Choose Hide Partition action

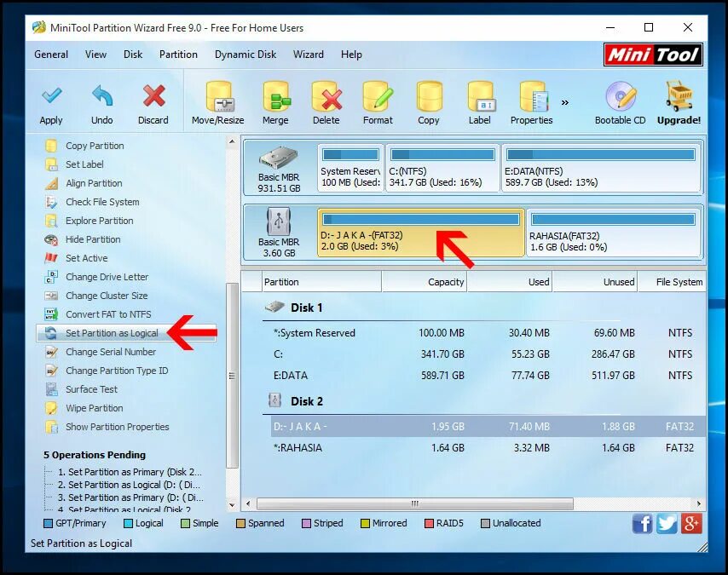(x=93, y=239)
